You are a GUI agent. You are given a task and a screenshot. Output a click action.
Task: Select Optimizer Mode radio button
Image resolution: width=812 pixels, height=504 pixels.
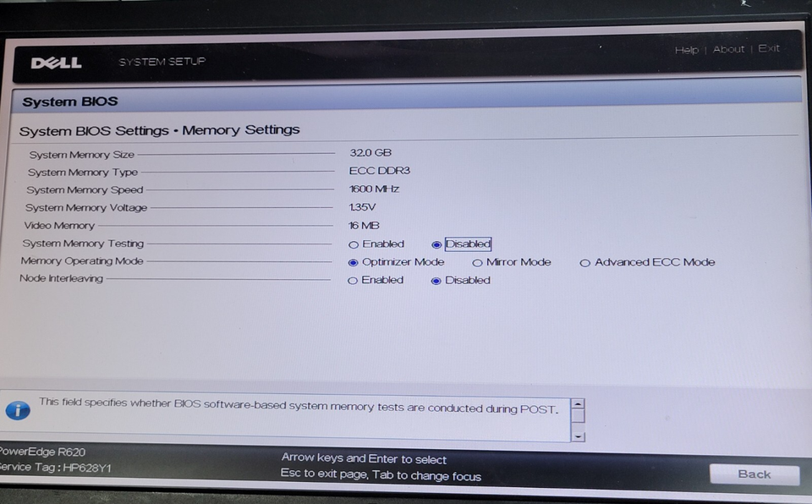click(x=354, y=262)
